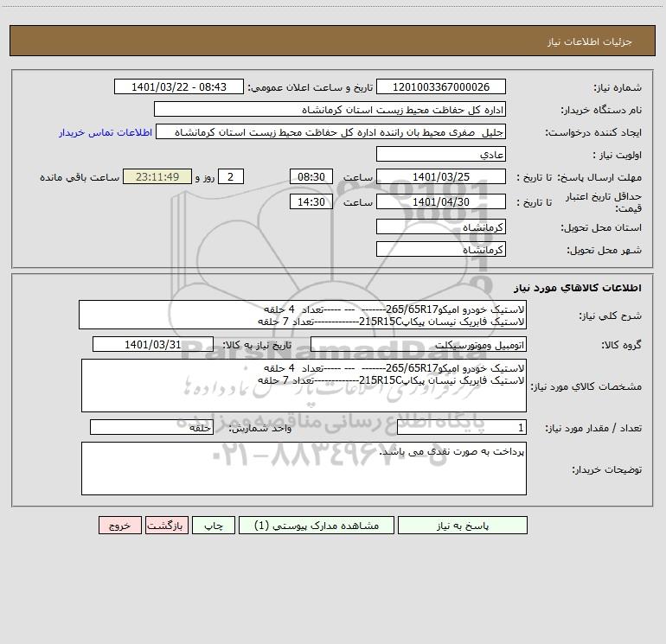Click countdown timer 23:11:49
666x644 pixels.
pos(157,176)
